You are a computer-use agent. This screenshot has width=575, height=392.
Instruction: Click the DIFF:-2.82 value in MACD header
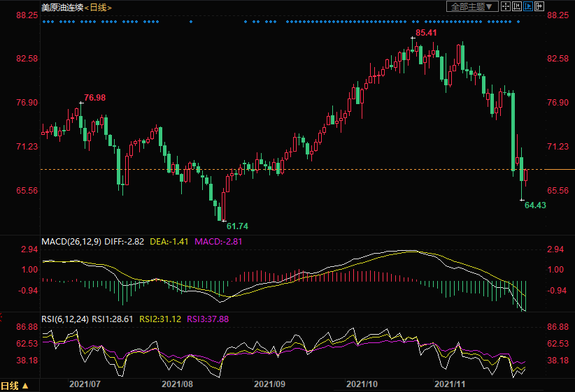coord(125,241)
